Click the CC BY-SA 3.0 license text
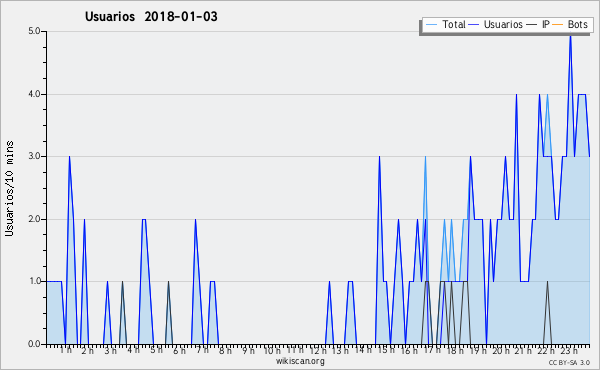 569,362
